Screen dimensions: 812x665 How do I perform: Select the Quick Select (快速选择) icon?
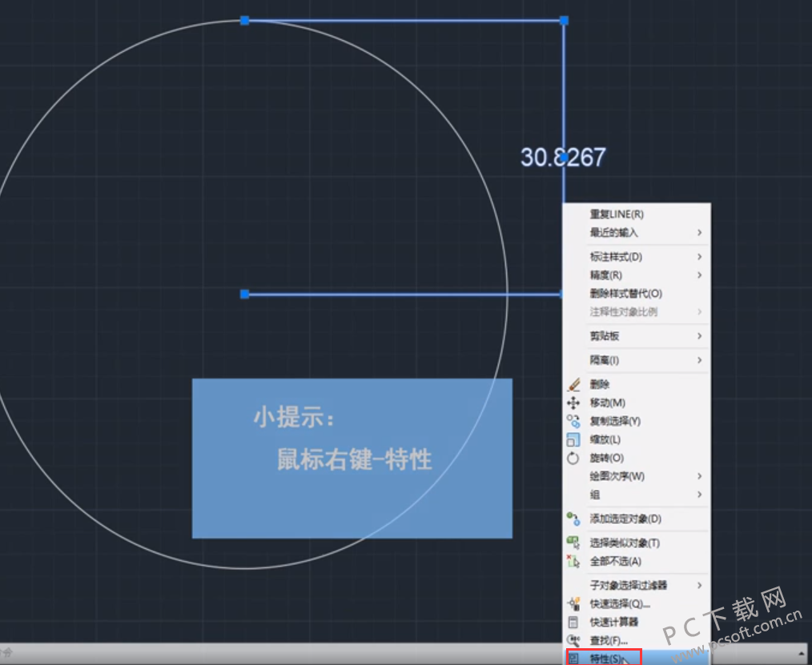(573, 605)
